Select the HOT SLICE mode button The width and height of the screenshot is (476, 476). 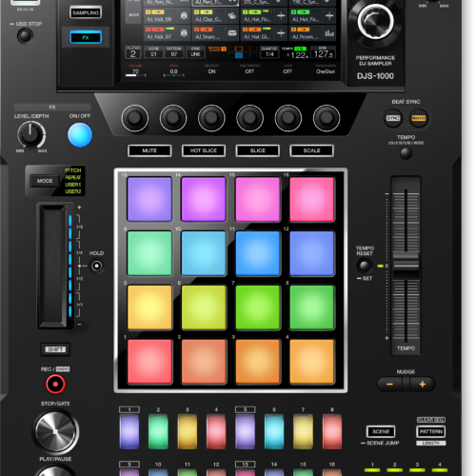pos(204,150)
